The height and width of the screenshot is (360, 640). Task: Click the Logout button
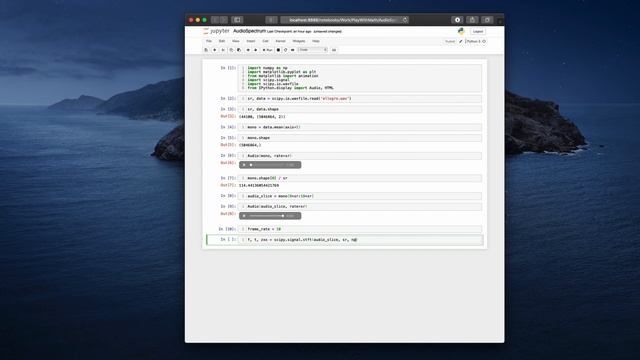[x=478, y=31]
